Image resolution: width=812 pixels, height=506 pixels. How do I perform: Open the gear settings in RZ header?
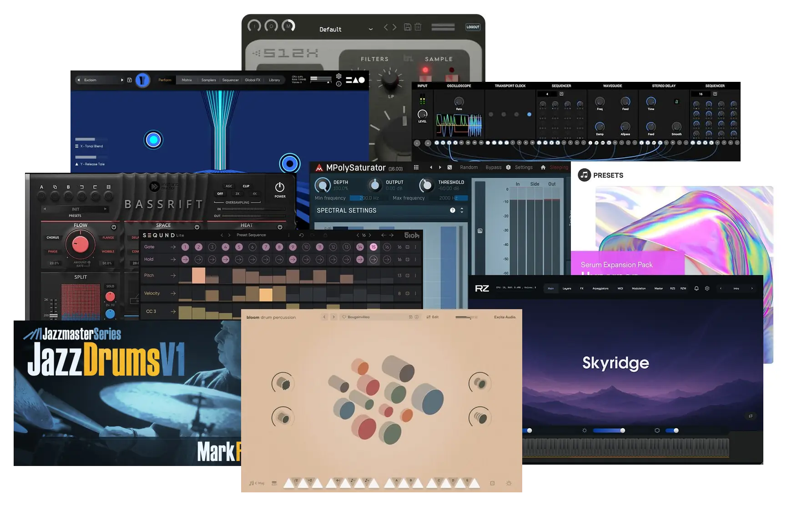(x=707, y=288)
